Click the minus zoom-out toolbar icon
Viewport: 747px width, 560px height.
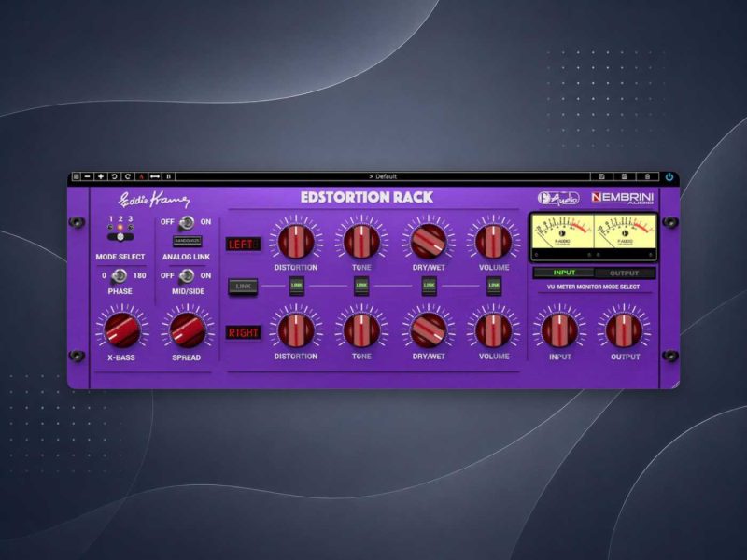coord(87,176)
